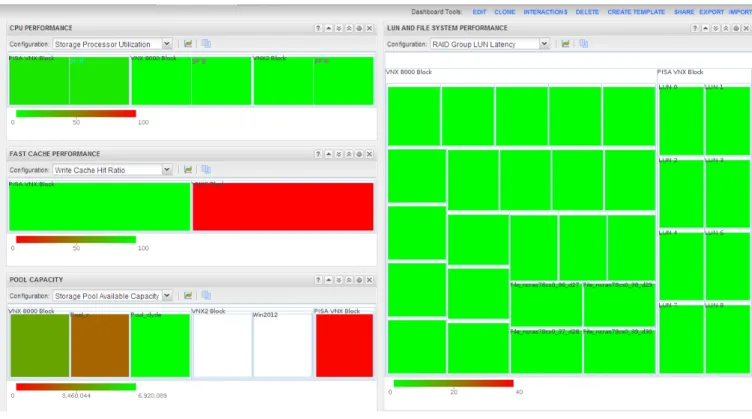Click SHARE in Dashboard Tools
The height and width of the screenshot is (419, 752).
(x=683, y=12)
